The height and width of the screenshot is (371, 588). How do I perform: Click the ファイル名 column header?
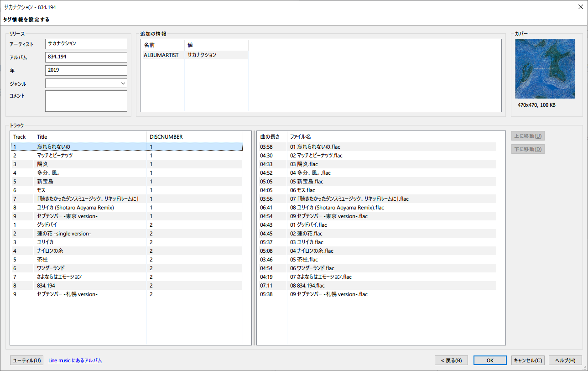coord(392,137)
